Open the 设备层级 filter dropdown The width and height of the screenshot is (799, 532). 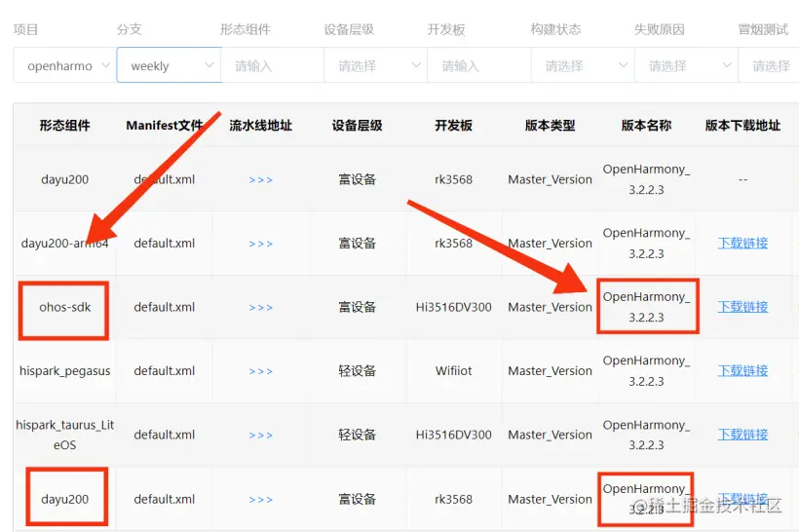(376, 65)
